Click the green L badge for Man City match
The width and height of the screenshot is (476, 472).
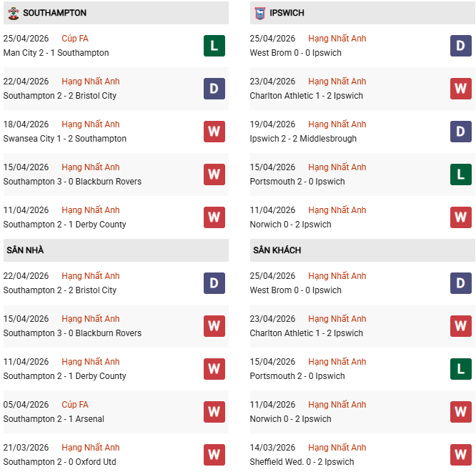click(214, 46)
